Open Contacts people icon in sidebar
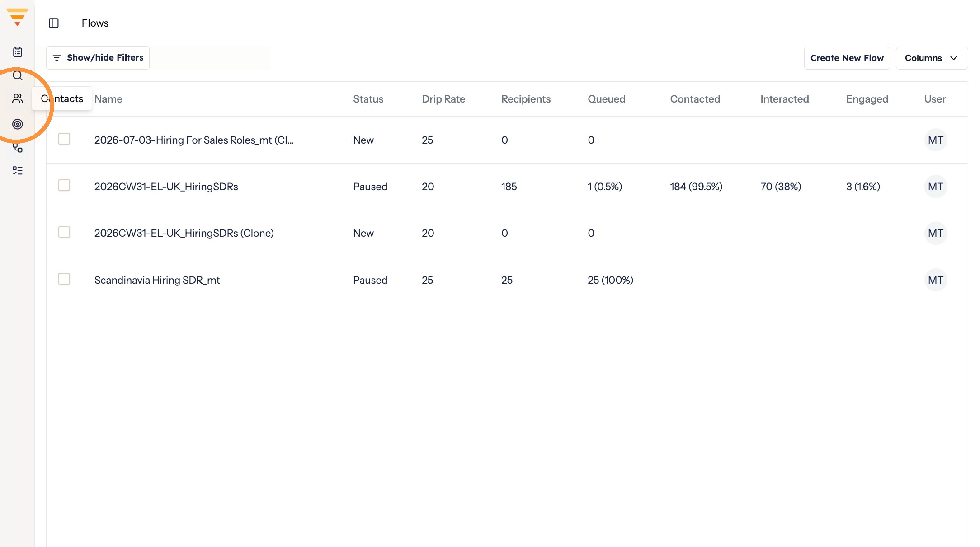The width and height of the screenshot is (980, 547). tap(18, 98)
